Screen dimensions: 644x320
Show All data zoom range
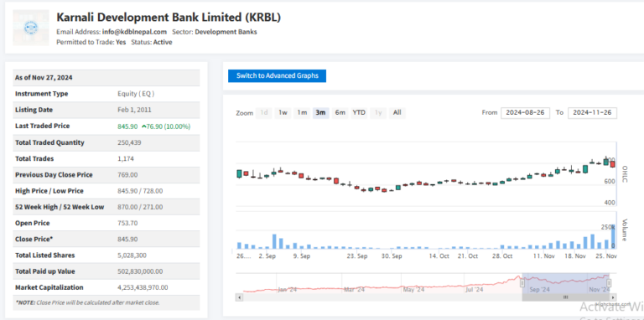tap(397, 113)
